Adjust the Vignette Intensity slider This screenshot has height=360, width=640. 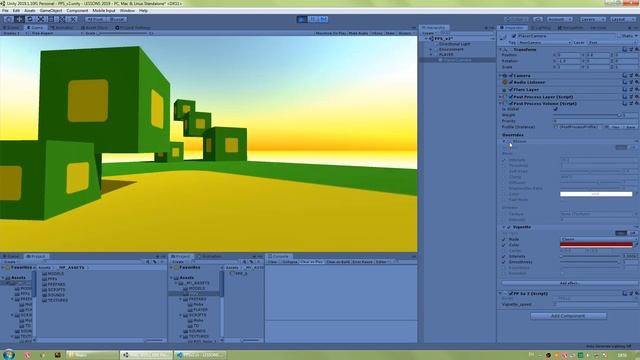coord(590,256)
